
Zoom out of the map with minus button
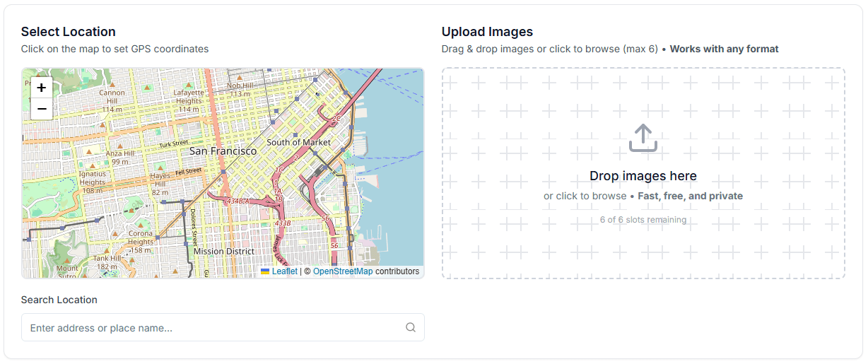(42, 109)
